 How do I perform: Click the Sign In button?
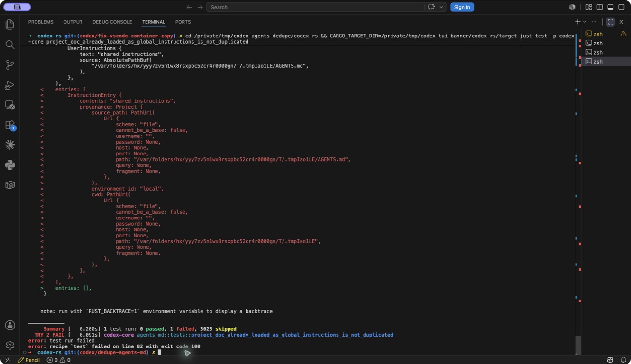coord(462,7)
